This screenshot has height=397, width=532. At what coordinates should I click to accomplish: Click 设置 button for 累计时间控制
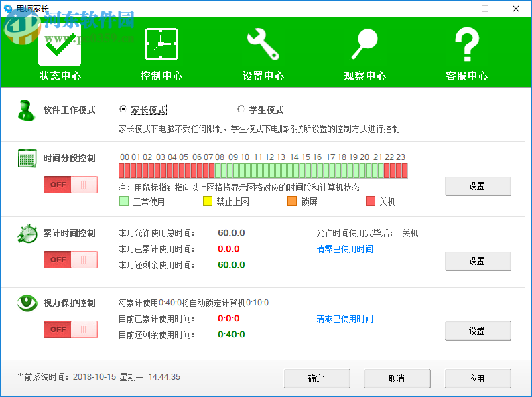point(478,261)
